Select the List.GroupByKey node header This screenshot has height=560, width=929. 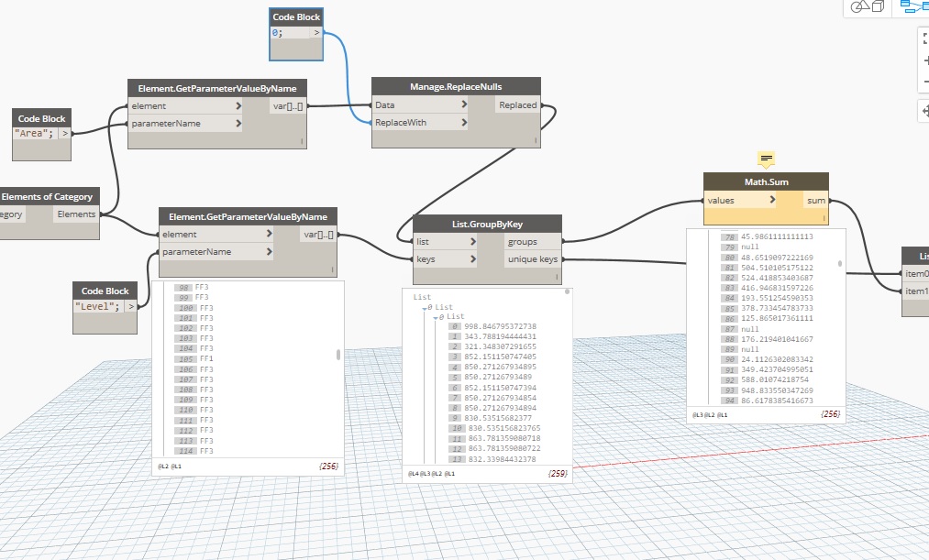[x=487, y=224]
